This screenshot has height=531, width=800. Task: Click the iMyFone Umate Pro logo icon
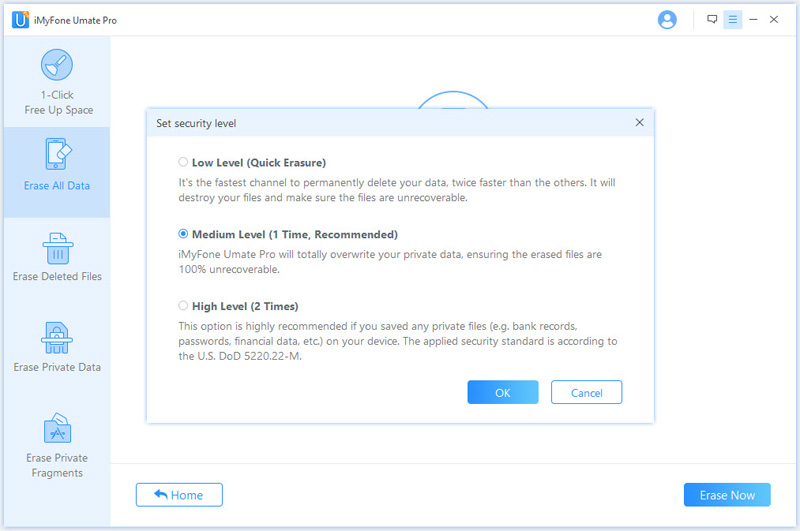pyautogui.click(x=20, y=20)
